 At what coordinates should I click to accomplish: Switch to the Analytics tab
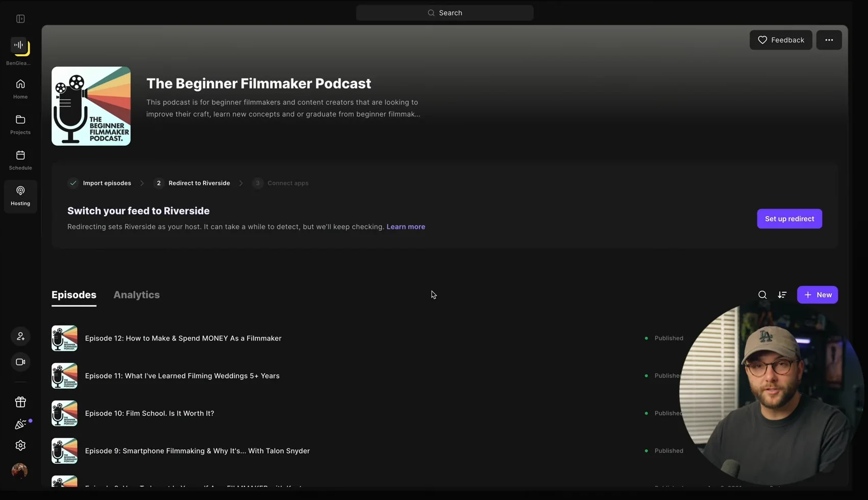tap(136, 295)
